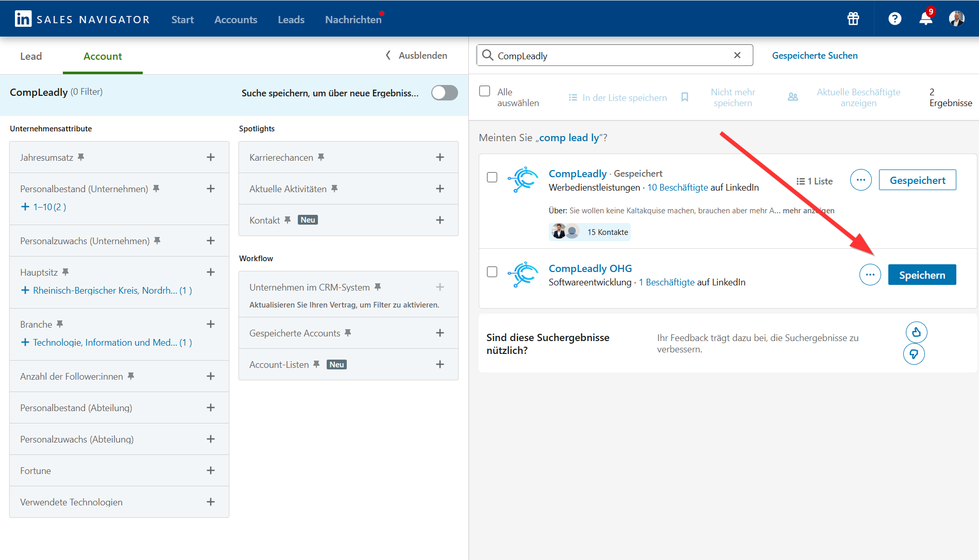
Task: Expand the Branche filter
Action: (x=211, y=324)
